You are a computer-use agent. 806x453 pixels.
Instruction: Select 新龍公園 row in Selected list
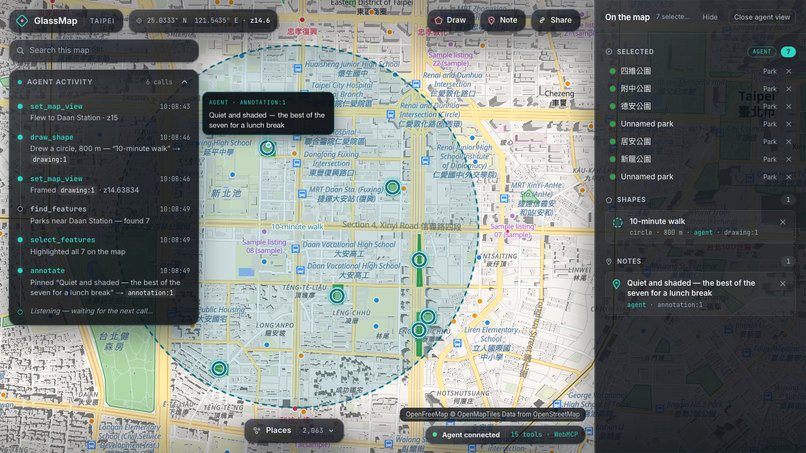[700, 159]
